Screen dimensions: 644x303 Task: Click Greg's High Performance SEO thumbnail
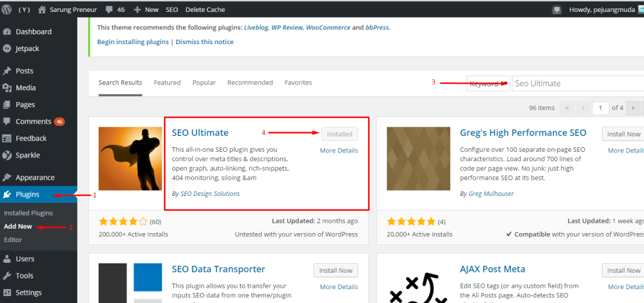click(418, 159)
